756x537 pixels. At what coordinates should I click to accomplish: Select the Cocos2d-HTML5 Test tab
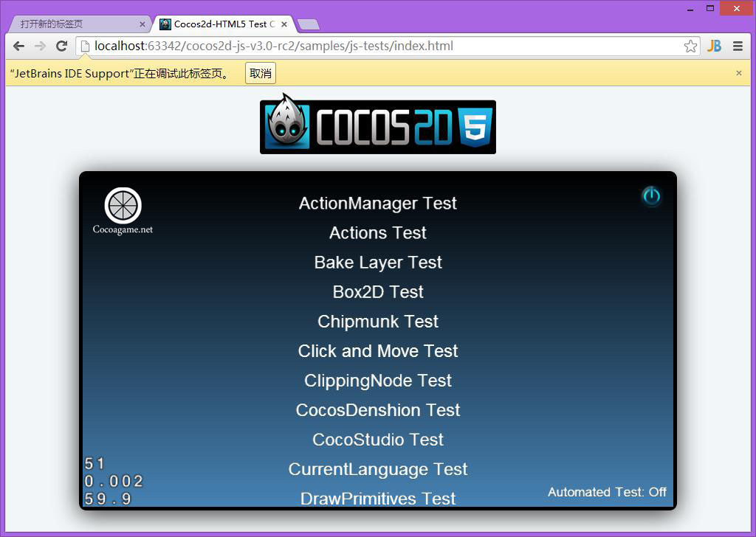[224, 24]
